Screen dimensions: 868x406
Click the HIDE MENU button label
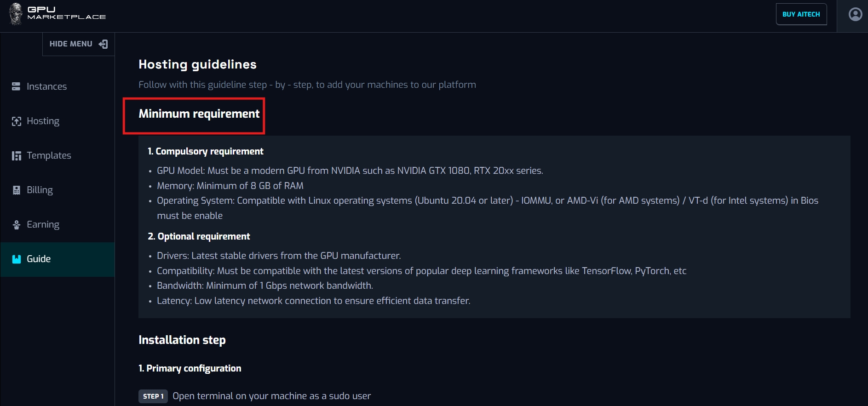[x=71, y=44]
